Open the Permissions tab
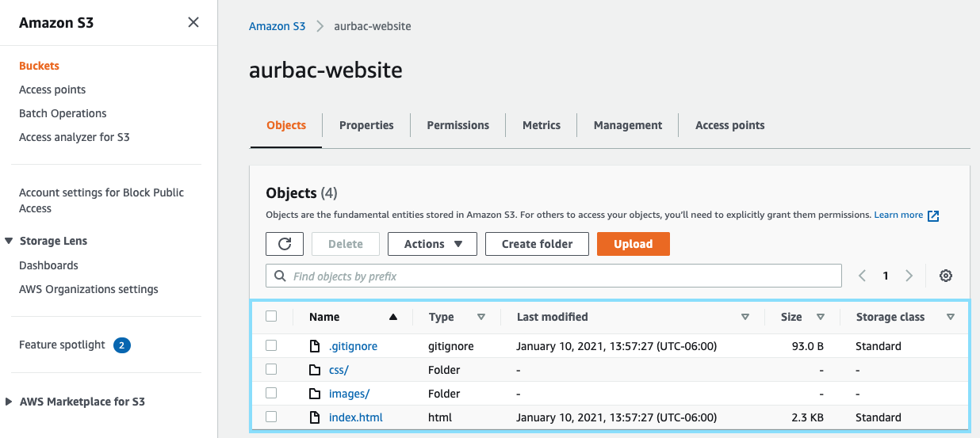The height and width of the screenshot is (438, 980). tap(458, 125)
